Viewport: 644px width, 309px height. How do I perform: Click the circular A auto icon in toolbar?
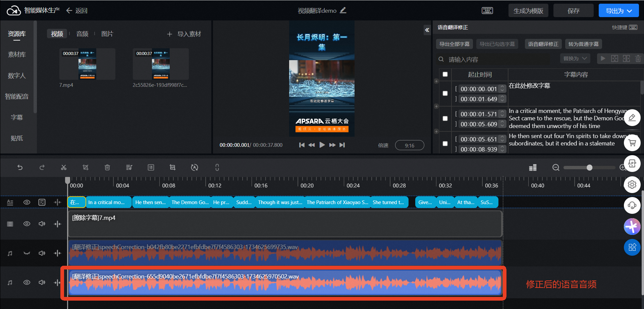click(x=195, y=167)
